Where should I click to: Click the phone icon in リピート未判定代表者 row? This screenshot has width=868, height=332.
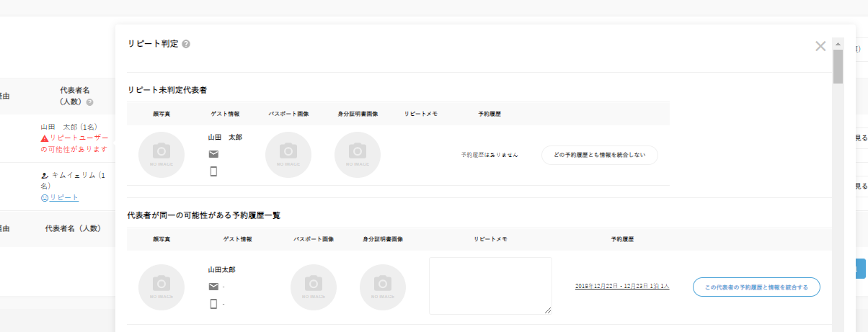pyautogui.click(x=213, y=171)
